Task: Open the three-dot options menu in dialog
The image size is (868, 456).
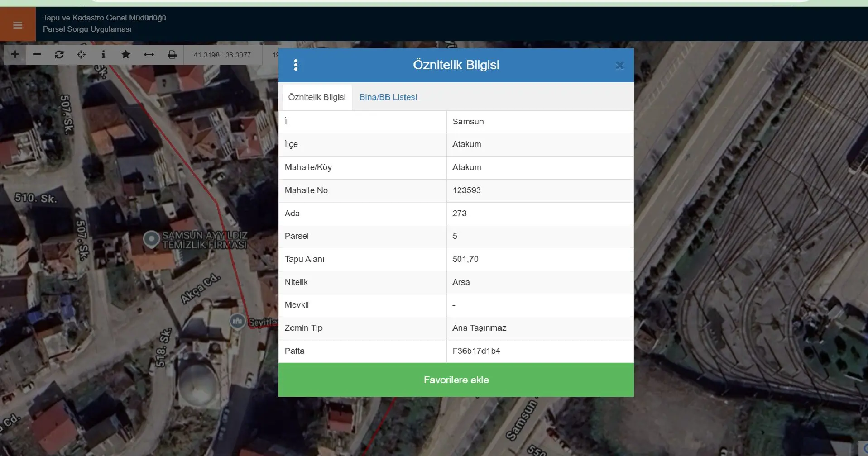Action: point(296,65)
